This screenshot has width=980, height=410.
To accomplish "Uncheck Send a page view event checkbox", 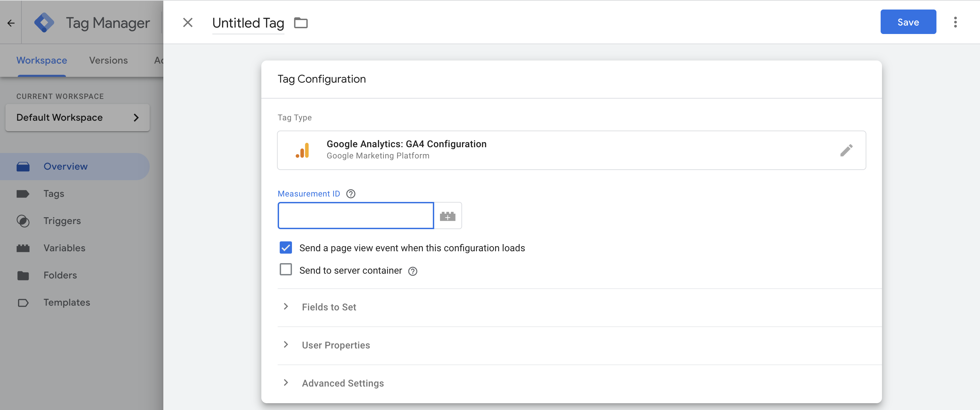I will pos(286,248).
